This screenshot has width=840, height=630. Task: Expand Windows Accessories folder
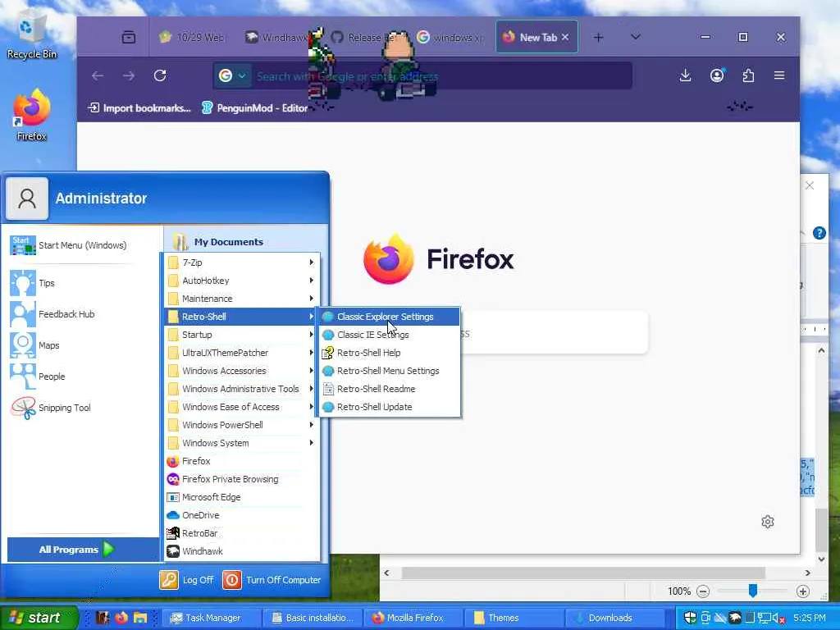241,371
